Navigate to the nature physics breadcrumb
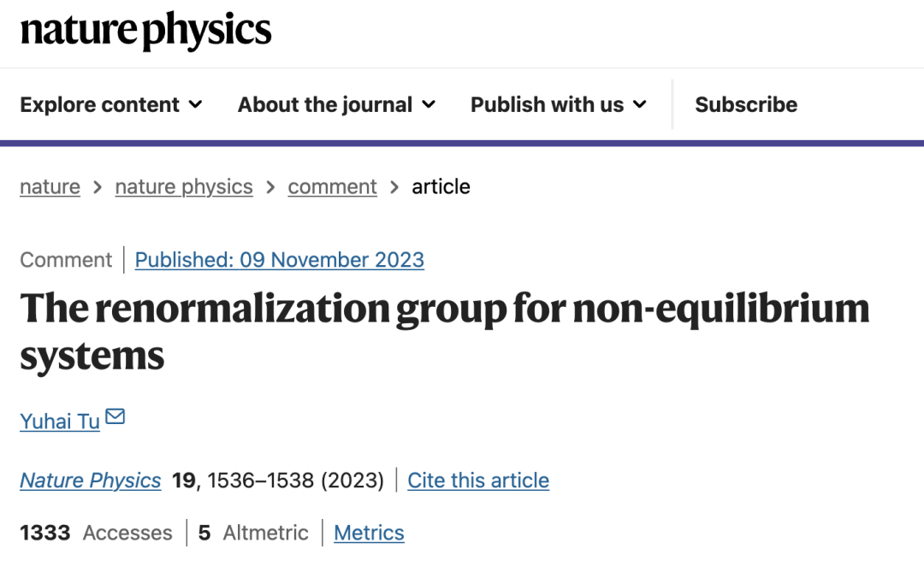Image resolution: width=924 pixels, height=572 pixels. click(x=184, y=186)
